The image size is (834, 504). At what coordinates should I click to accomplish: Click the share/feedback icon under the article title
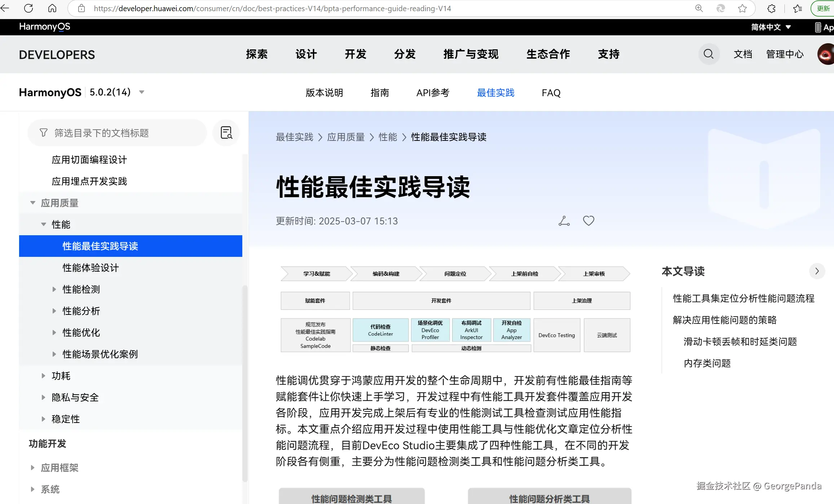pos(564,220)
